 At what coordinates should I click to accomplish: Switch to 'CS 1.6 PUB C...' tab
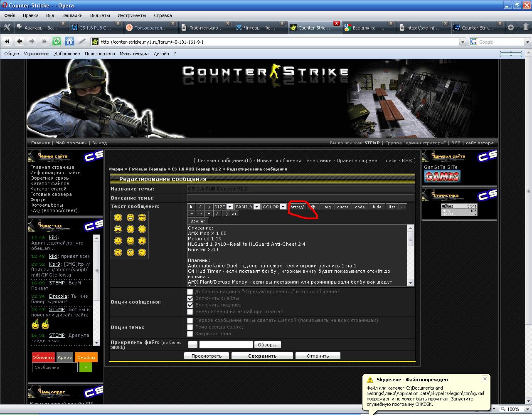tap(96, 28)
